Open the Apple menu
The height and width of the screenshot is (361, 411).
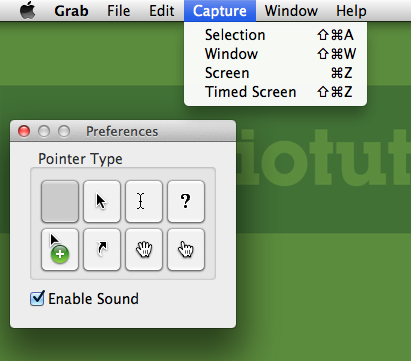[x=28, y=10]
